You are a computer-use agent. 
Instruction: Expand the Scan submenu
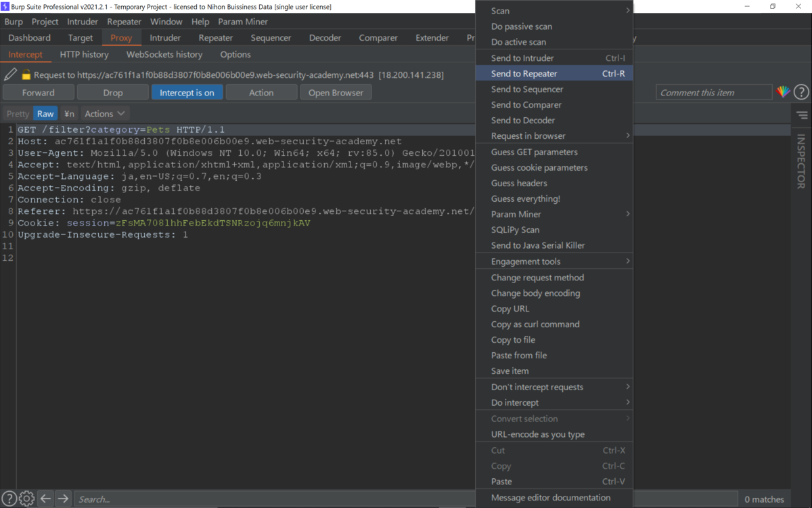[554, 11]
